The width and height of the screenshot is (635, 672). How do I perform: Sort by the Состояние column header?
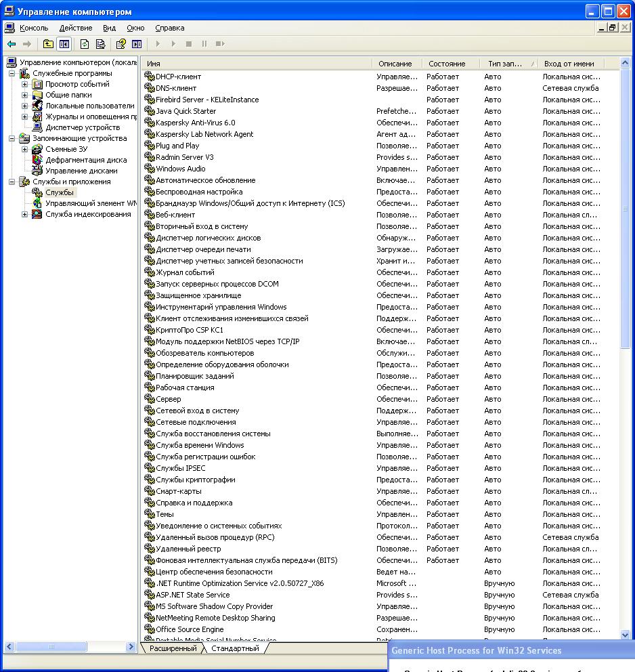click(451, 64)
